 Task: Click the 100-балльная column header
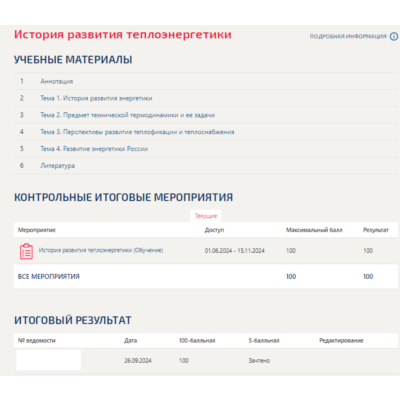[x=197, y=341]
